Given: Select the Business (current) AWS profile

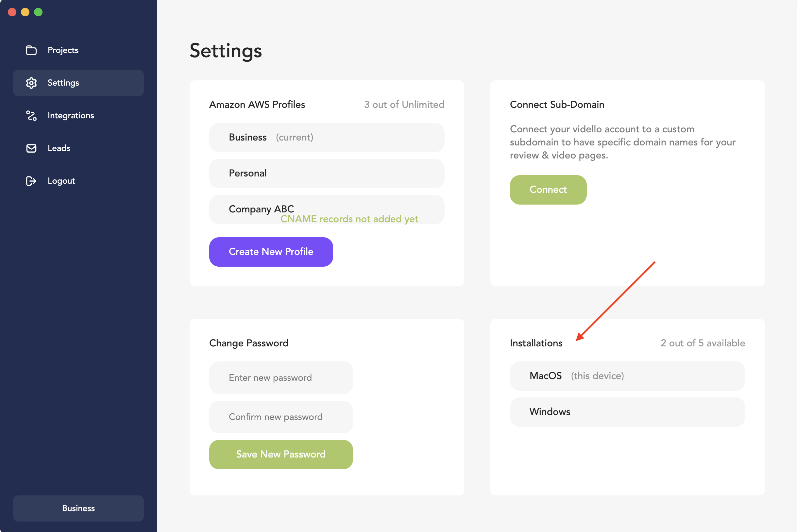Looking at the screenshot, I should (x=327, y=137).
